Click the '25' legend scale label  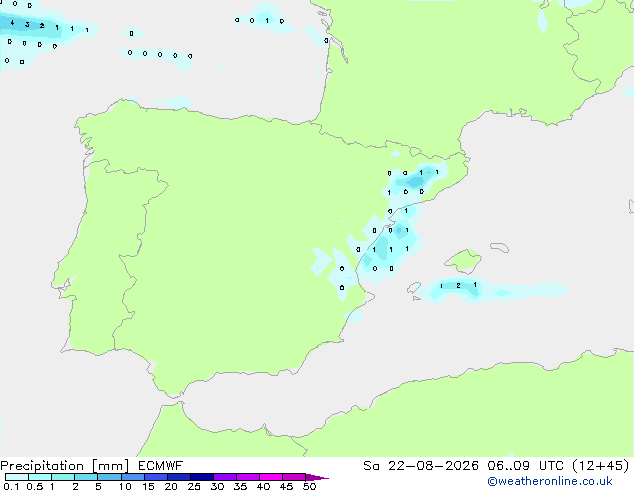(x=194, y=486)
